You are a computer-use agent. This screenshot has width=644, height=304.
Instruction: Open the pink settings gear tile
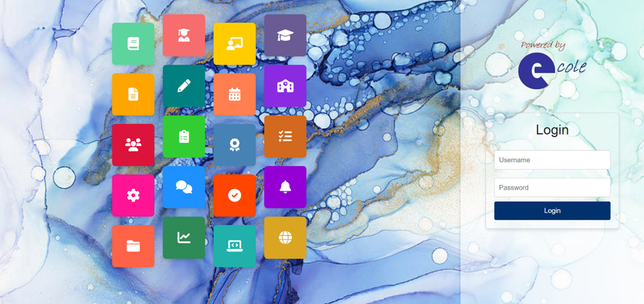133,195
